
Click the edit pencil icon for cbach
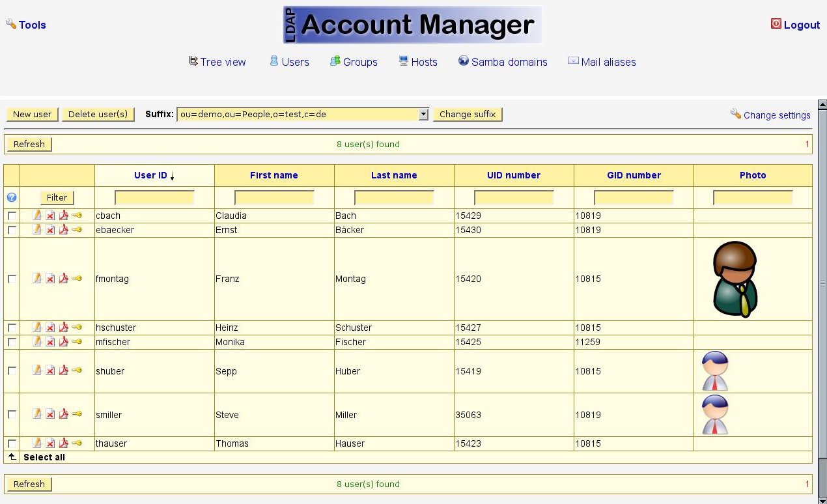pyautogui.click(x=37, y=216)
